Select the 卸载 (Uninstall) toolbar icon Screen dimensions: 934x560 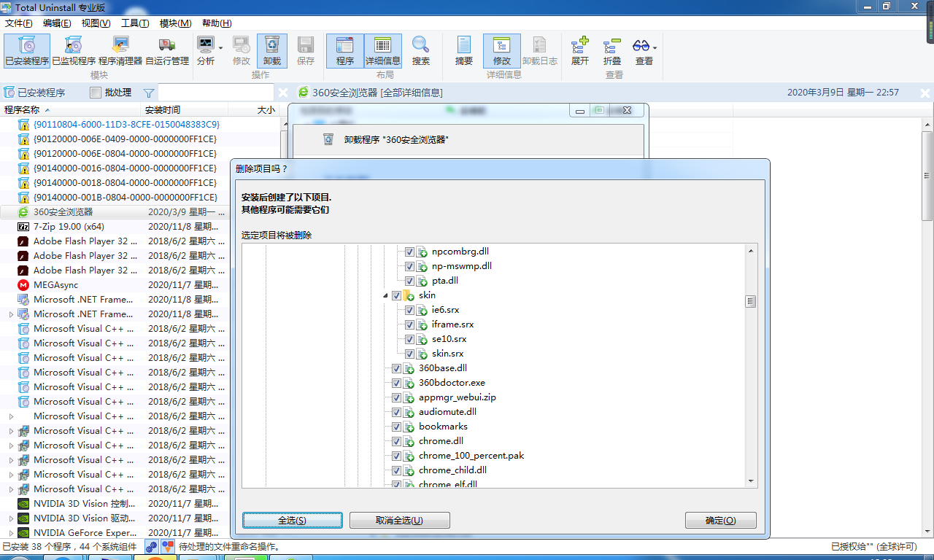271,50
